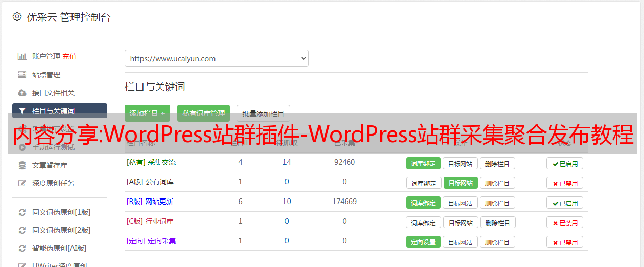The width and height of the screenshot is (644, 267).
Task: Open the site URL dropdown https://www.ucaiyun.com
Action: (217, 58)
